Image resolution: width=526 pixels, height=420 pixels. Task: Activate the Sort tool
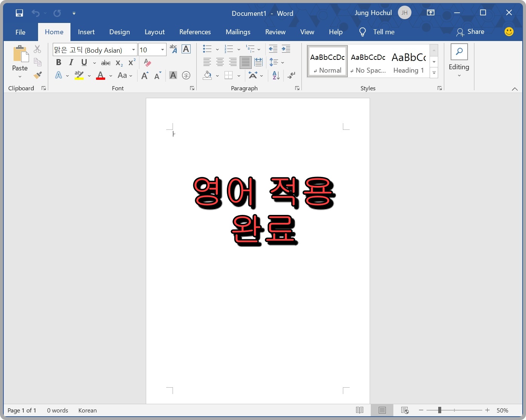(275, 75)
